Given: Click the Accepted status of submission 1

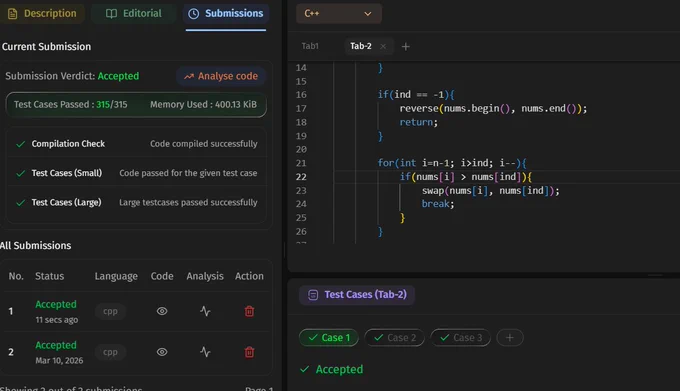Looking at the screenshot, I should click(56, 304).
